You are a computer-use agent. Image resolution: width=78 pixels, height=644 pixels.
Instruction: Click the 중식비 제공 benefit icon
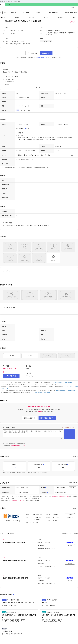click(x=53, y=258)
